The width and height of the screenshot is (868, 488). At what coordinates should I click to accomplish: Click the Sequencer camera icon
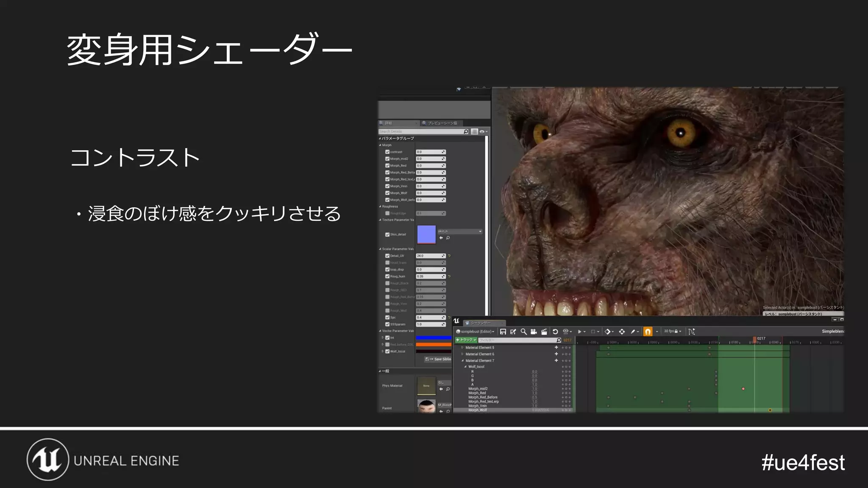click(x=534, y=332)
